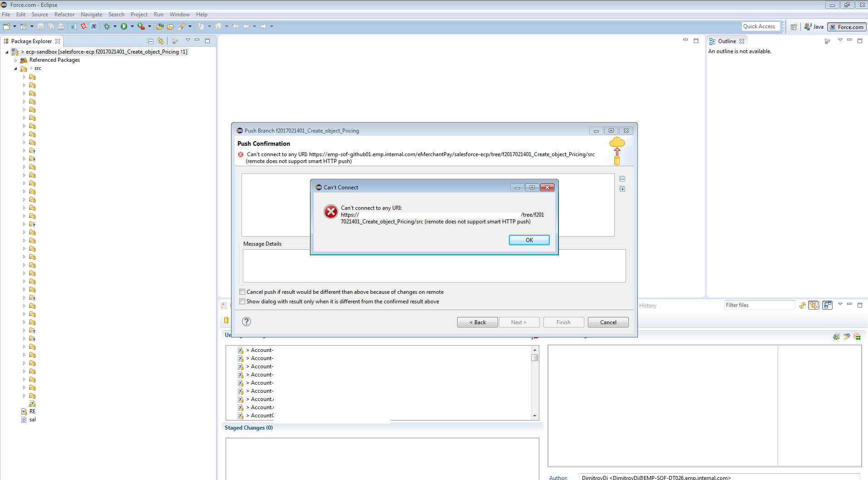Click the 'Staged Changes (0)' header
The image size is (868, 480).
pyautogui.click(x=248, y=428)
